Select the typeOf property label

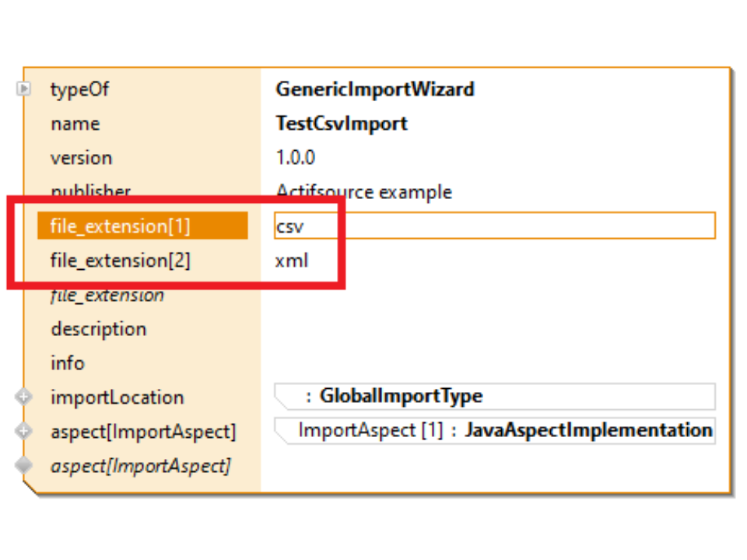pyautogui.click(x=79, y=89)
